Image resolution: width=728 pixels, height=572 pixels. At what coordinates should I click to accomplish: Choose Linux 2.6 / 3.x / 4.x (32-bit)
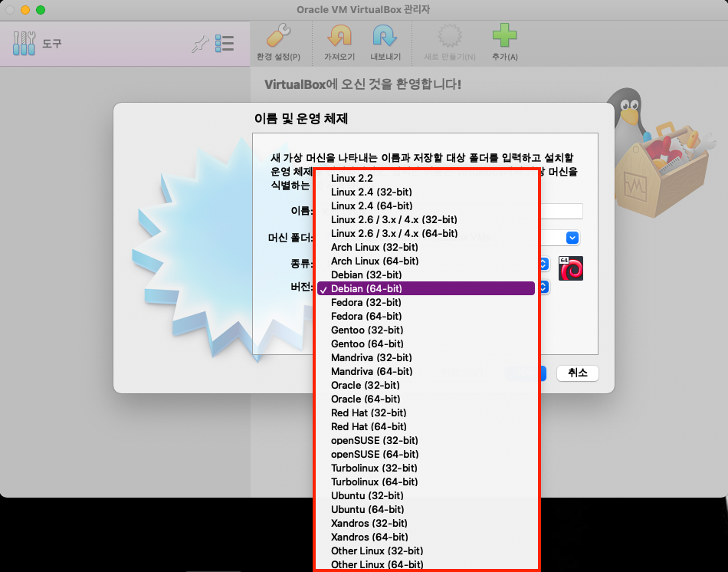426,219
